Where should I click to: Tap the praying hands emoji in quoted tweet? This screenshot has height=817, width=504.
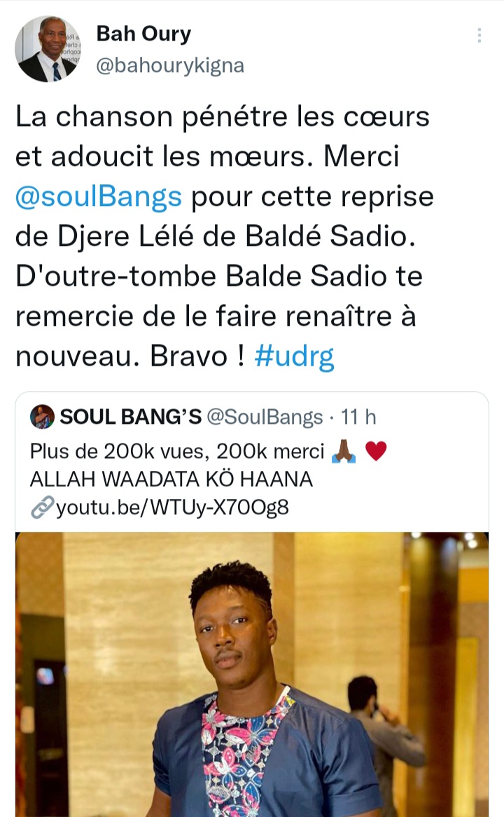tap(344, 451)
